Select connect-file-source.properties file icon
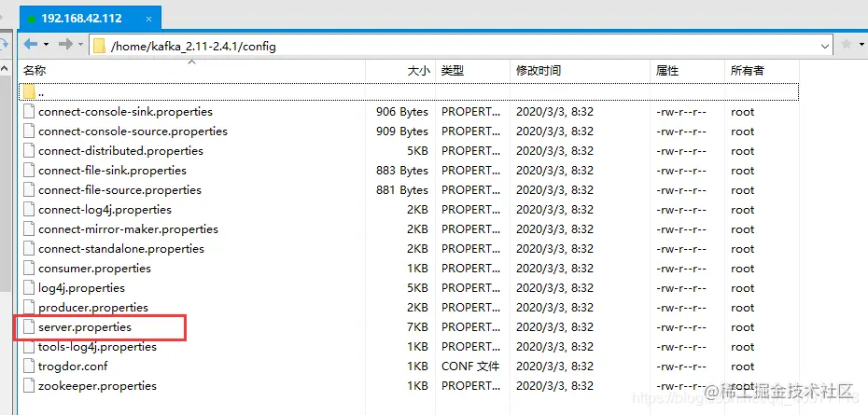Viewport: 868px width, 415px height. point(29,190)
